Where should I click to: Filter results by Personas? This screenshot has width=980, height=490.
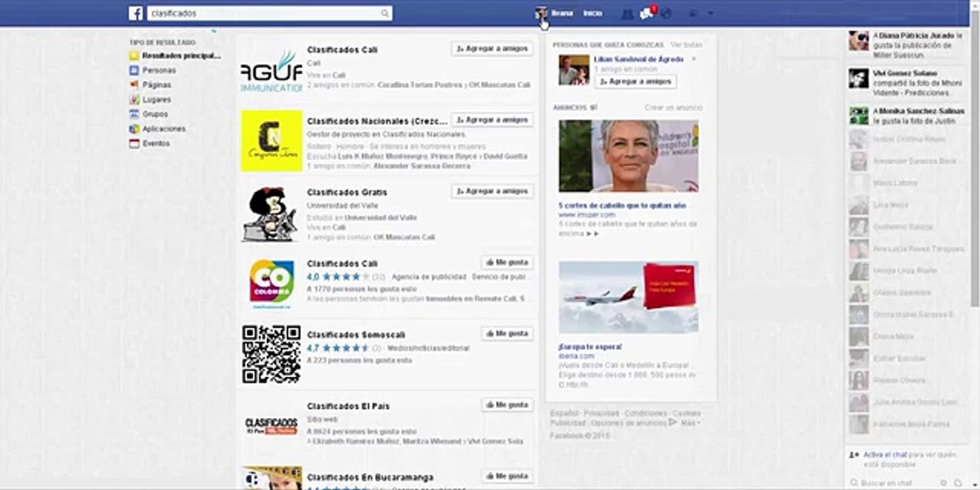[159, 70]
